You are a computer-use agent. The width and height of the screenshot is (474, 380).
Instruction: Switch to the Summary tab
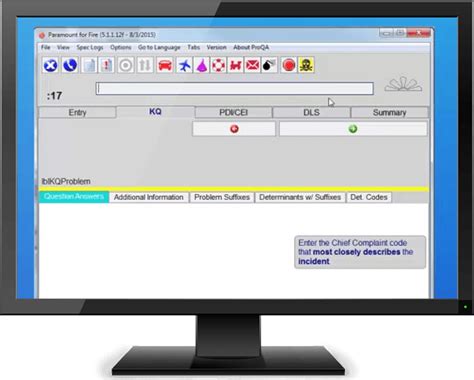coord(389,112)
